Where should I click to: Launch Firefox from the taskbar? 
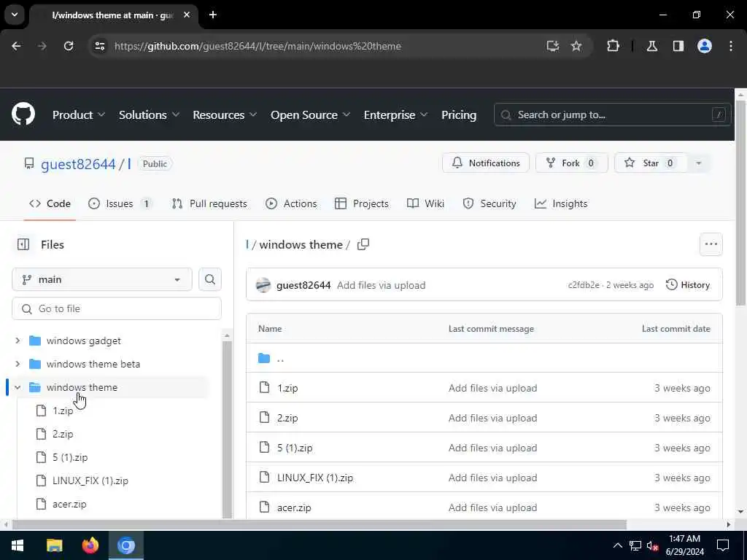pyautogui.click(x=90, y=545)
